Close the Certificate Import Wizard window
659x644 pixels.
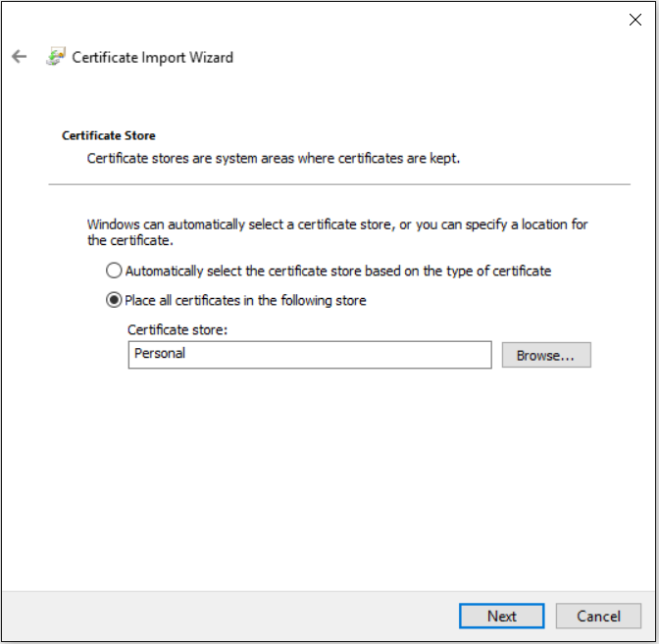coord(635,20)
